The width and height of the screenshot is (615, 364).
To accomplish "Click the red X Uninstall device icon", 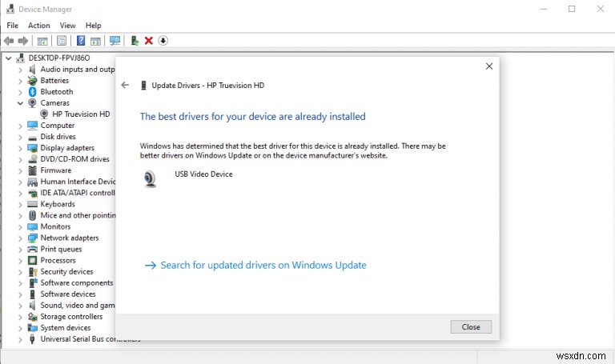I will click(x=149, y=41).
